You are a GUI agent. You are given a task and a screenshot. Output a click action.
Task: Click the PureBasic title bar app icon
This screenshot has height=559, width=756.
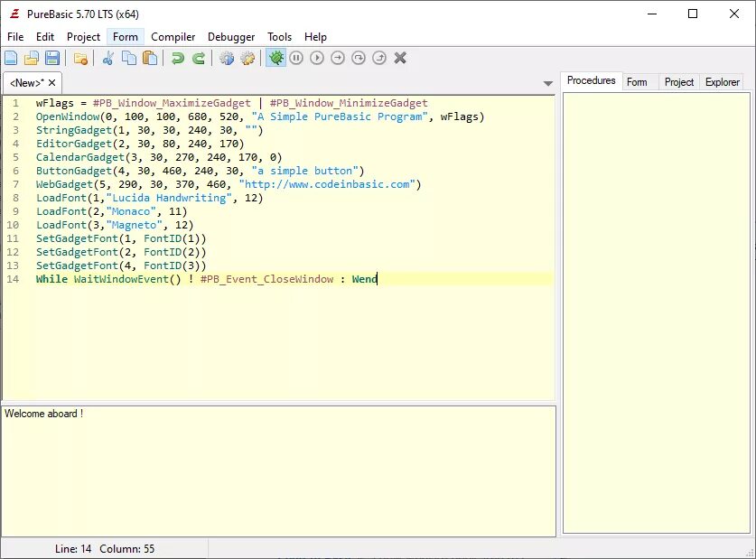[x=14, y=14]
